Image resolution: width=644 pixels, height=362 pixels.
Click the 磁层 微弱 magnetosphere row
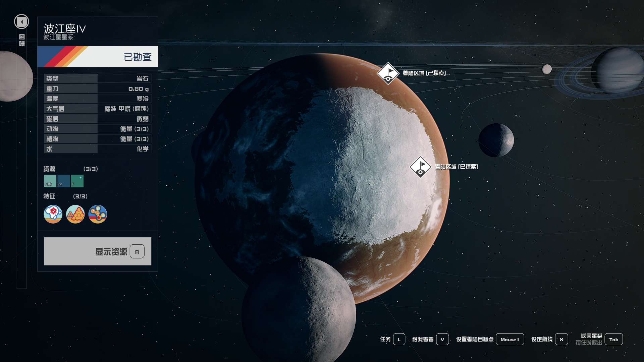point(98,119)
